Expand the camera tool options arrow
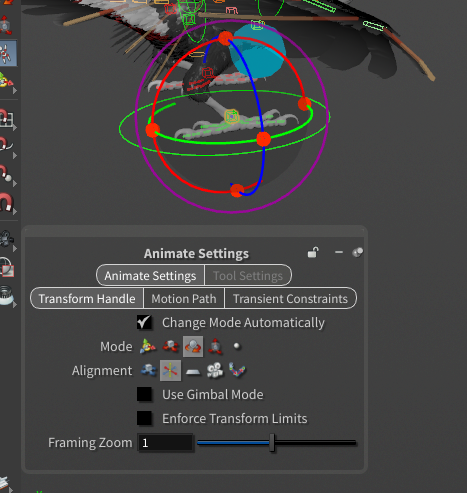The image size is (467, 493). [x=15, y=248]
